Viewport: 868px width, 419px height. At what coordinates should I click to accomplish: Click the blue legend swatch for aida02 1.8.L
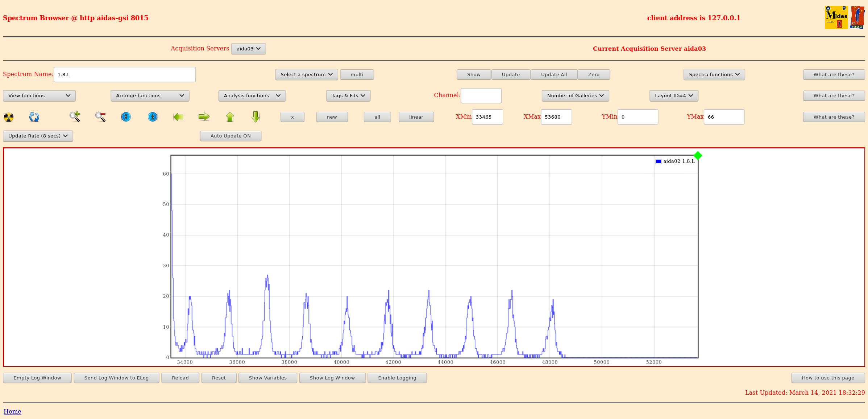pos(659,161)
